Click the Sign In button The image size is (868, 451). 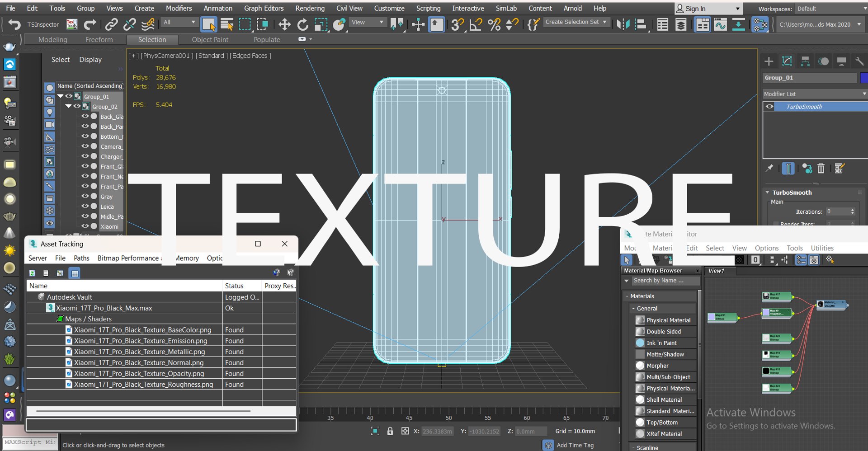708,9
